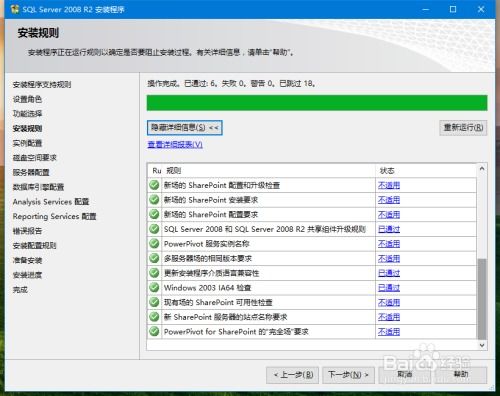The height and width of the screenshot is (396, 500).
Task: Select 安装配置规则 step in sidebar
Action: [x=34, y=246]
